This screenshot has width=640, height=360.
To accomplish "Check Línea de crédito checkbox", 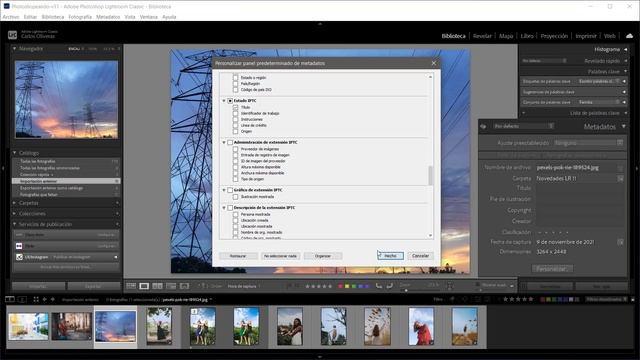I will coord(236,125).
